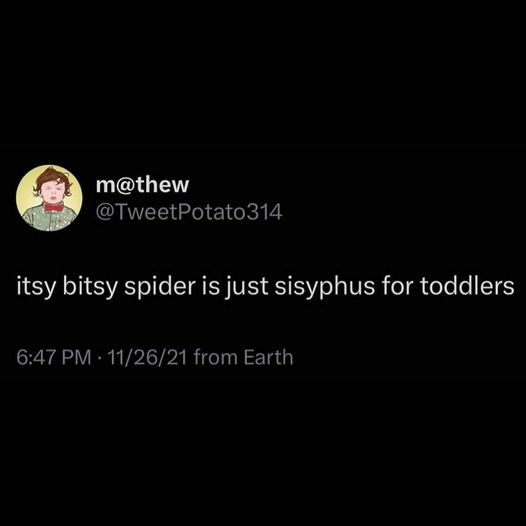The width and height of the screenshot is (526, 526).
Task: Click the child's face in avatar
Action: tap(52, 192)
